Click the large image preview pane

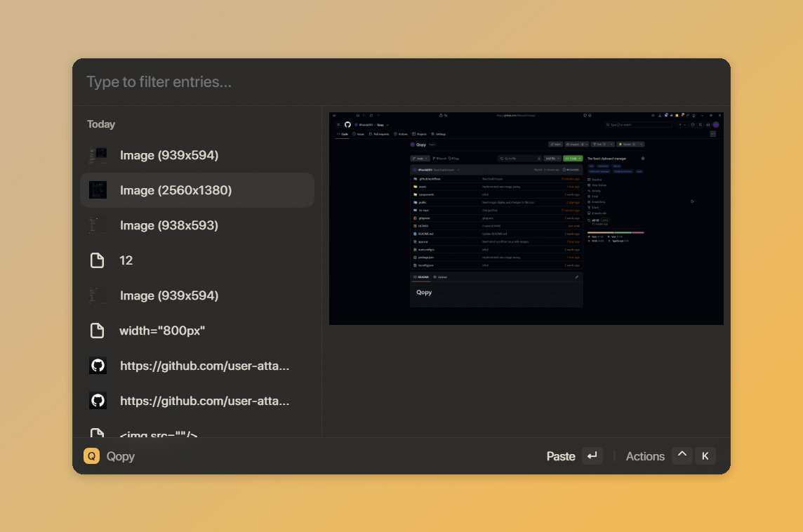(526, 218)
